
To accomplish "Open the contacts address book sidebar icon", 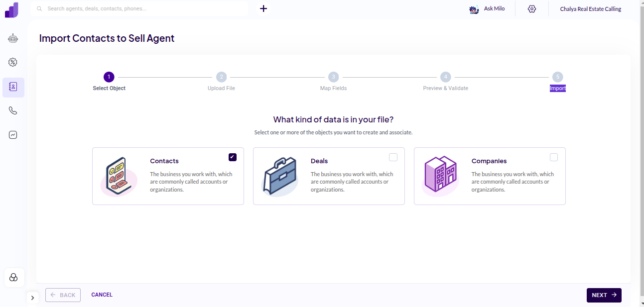I will (x=13, y=87).
